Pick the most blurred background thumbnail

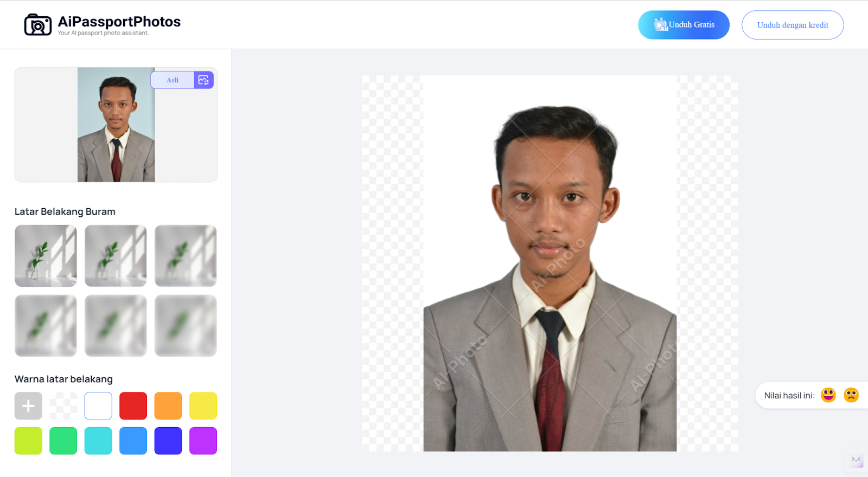pyautogui.click(x=186, y=326)
